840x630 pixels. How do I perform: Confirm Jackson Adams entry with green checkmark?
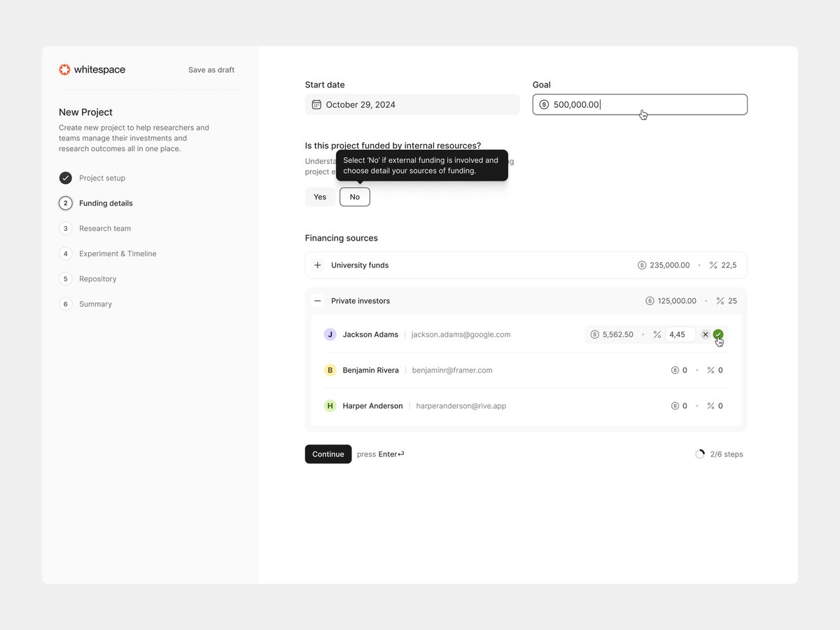click(x=718, y=335)
